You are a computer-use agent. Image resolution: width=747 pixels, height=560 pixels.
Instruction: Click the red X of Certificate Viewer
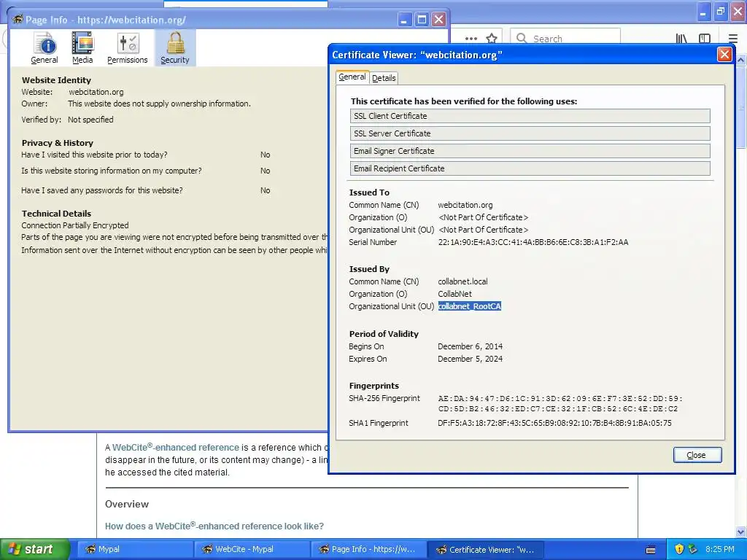(x=724, y=55)
